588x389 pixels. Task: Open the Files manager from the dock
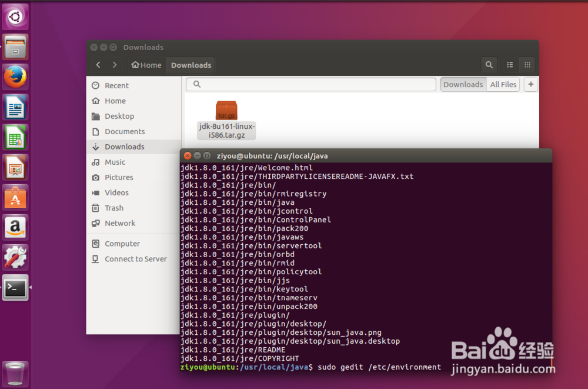[x=15, y=47]
